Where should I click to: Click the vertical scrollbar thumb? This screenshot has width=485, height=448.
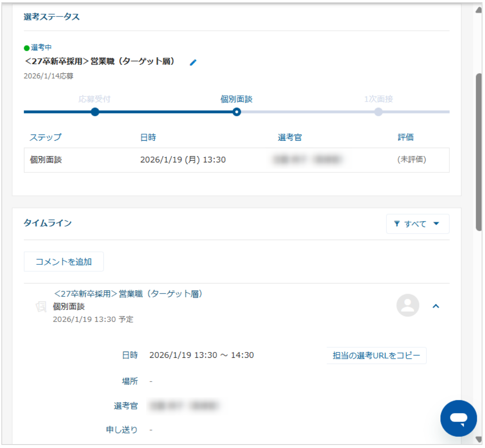(479, 152)
